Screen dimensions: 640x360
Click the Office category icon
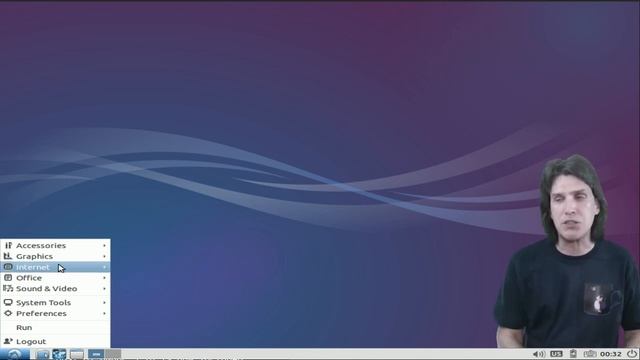(x=8, y=278)
